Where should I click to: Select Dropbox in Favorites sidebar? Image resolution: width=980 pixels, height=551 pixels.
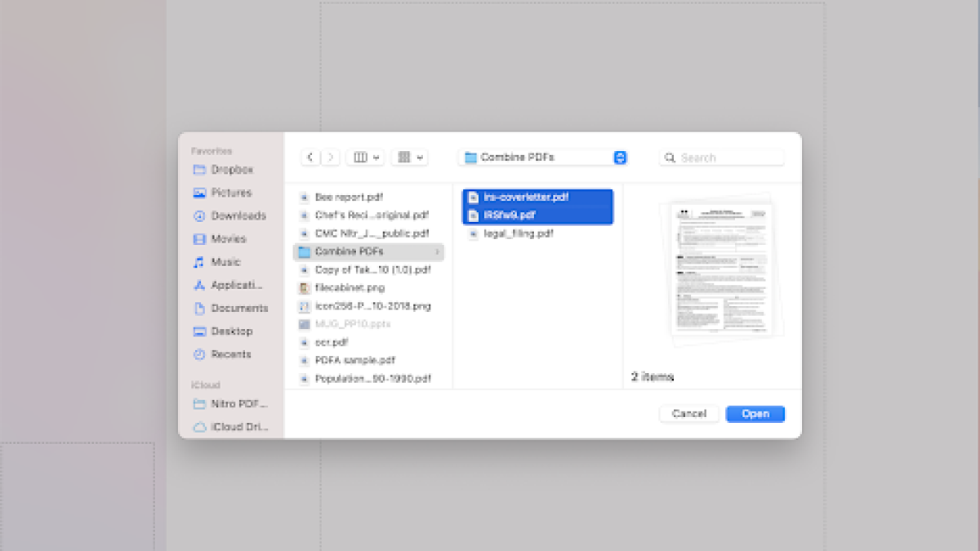(x=231, y=170)
